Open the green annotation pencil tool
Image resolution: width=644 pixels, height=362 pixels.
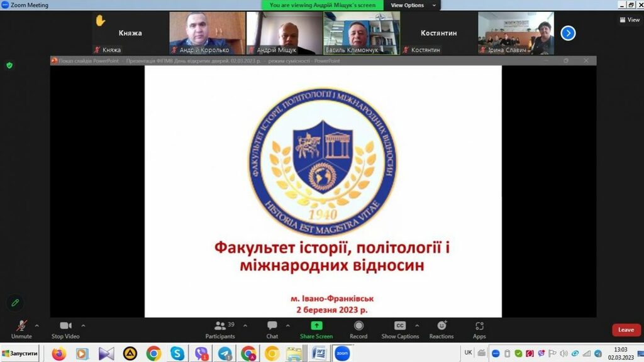click(x=15, y=303)
